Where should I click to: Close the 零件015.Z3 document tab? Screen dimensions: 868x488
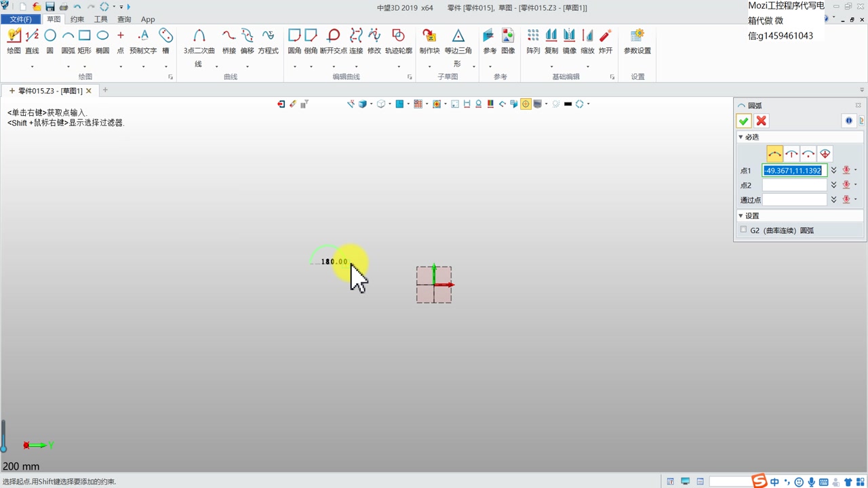pyautogui.click(x=89, y=91)
